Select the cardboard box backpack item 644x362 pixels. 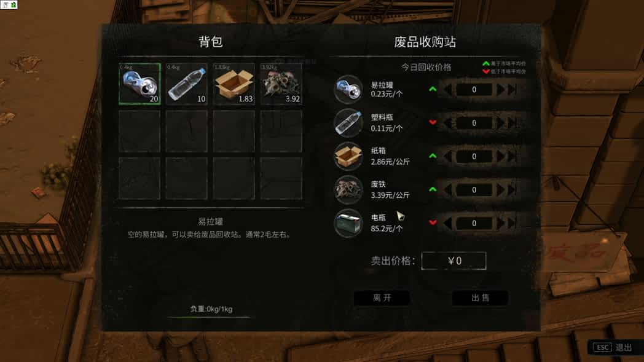[x=234, y=84]
